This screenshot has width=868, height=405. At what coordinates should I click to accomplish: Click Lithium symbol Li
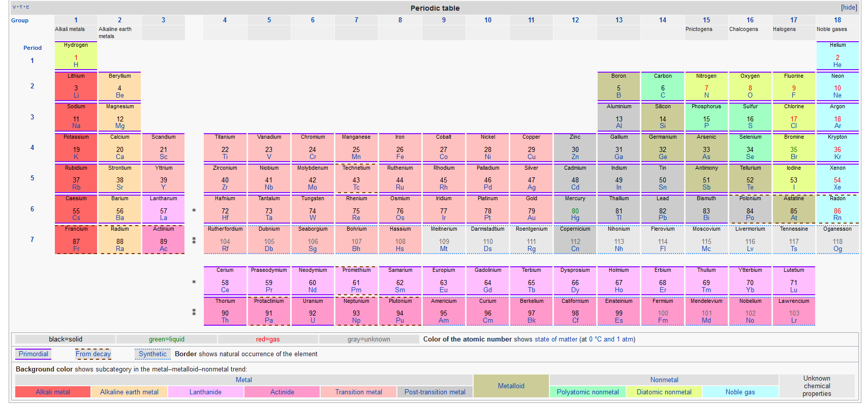(x=76, y=96)
